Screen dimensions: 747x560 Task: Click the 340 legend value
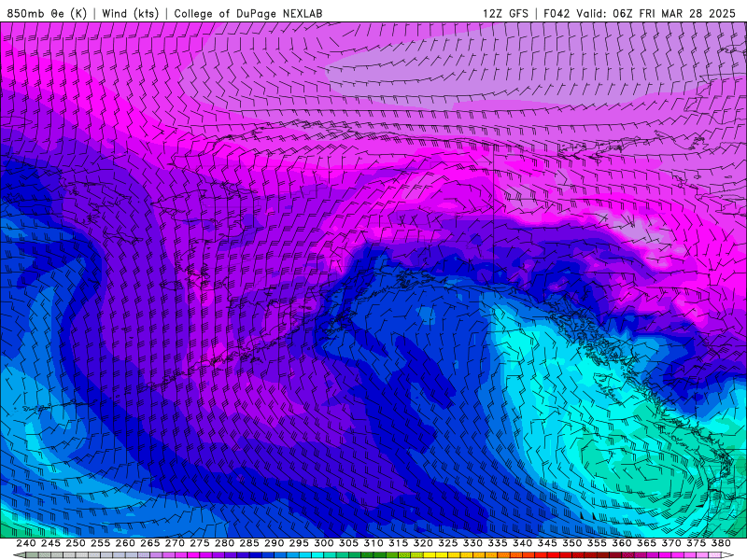[522, 543]
